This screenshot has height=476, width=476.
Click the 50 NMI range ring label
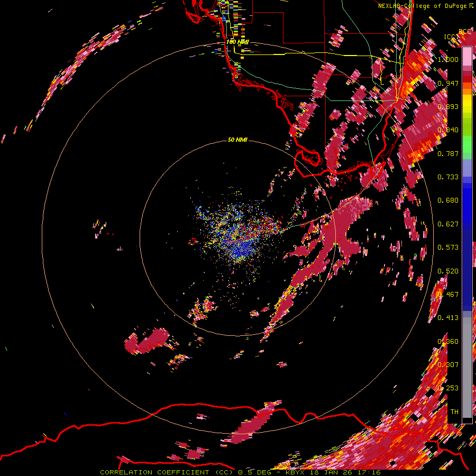coord(237,140)
